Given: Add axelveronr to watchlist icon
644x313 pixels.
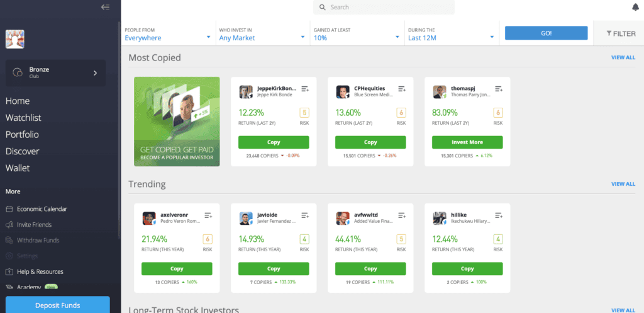Looking at the screenshot, I should click(208, 215).
